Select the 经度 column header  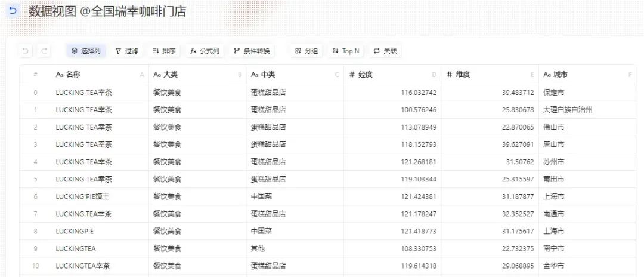tap(392, 75)
